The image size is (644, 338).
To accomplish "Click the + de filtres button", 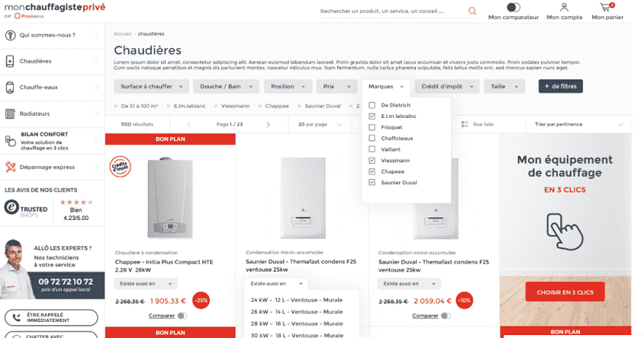I will 560,86.
